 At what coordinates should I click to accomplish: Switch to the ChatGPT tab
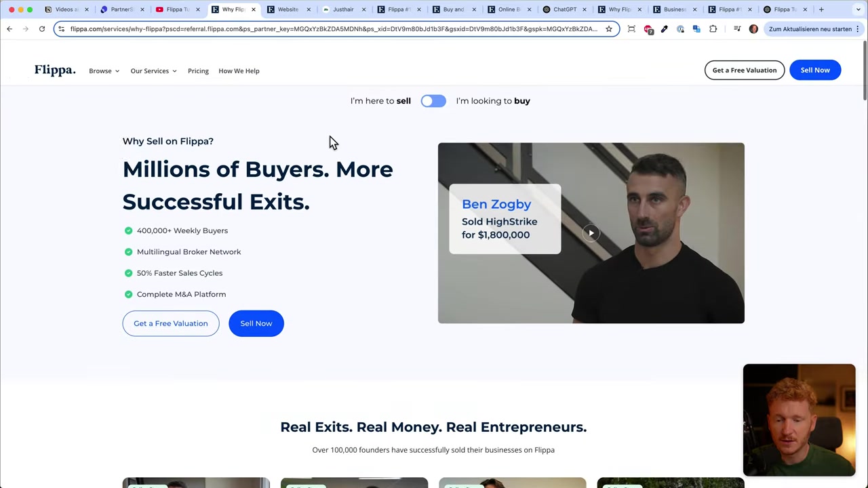(564, 9)
